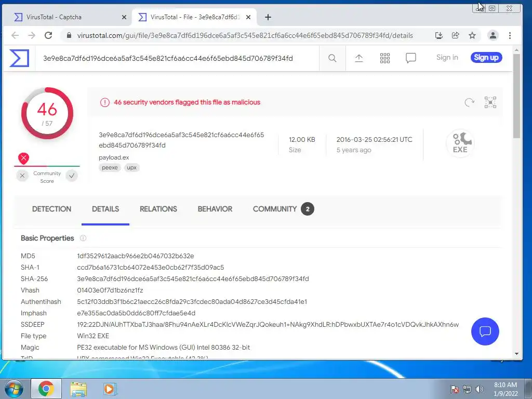
Task: Click the Win32 EXE file type value
Action: tap(93, 336)
